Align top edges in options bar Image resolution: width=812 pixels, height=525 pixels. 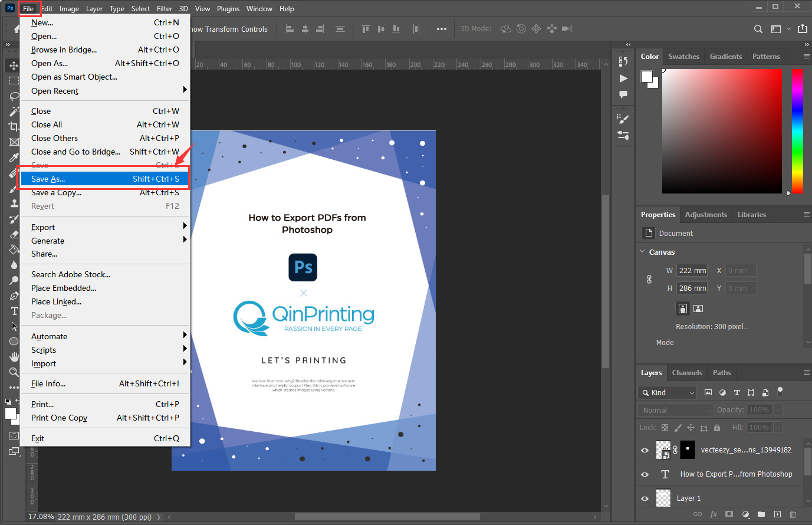pyautogui.click(x=366, y=29)
